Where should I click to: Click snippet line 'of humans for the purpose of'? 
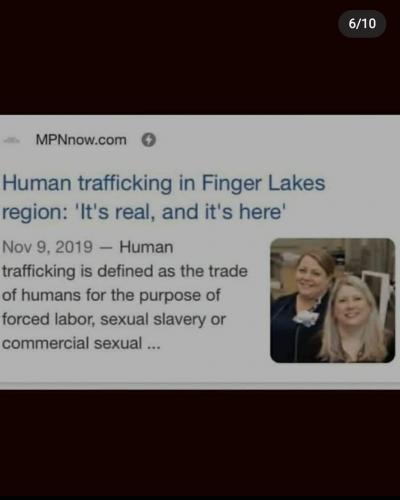tap(111, 295)
